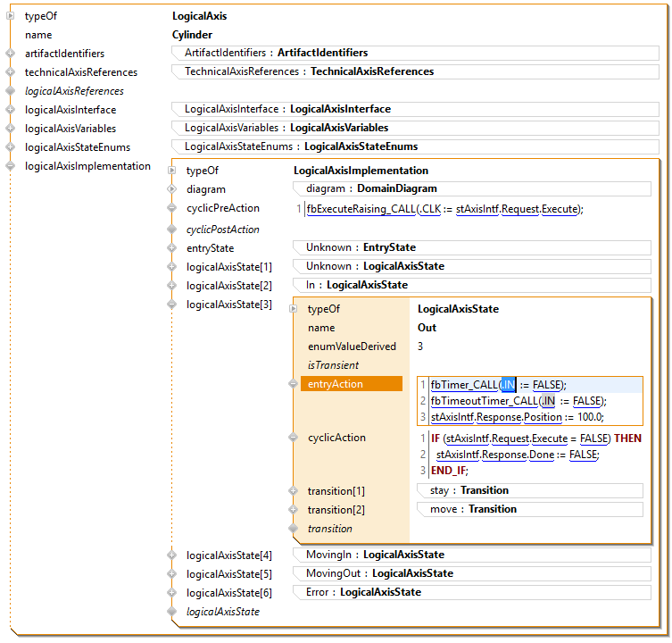
Task: Click the circle icon next to logicalAxisInterface
Action: (11, 110)
